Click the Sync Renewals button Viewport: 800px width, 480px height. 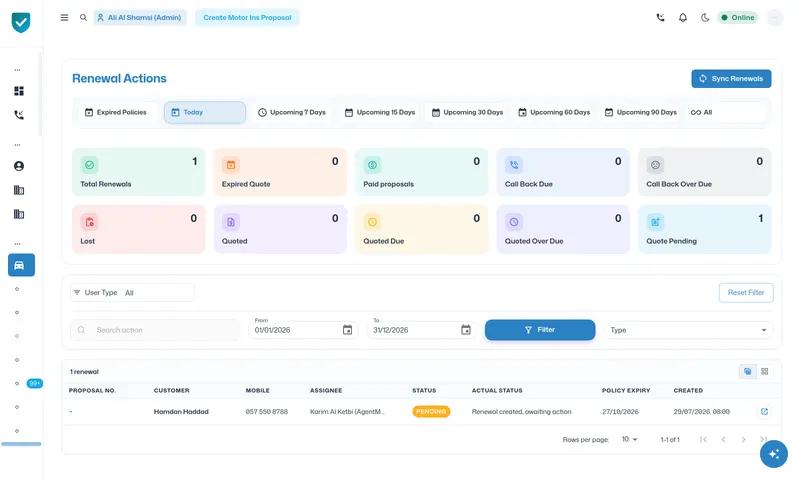731,79
